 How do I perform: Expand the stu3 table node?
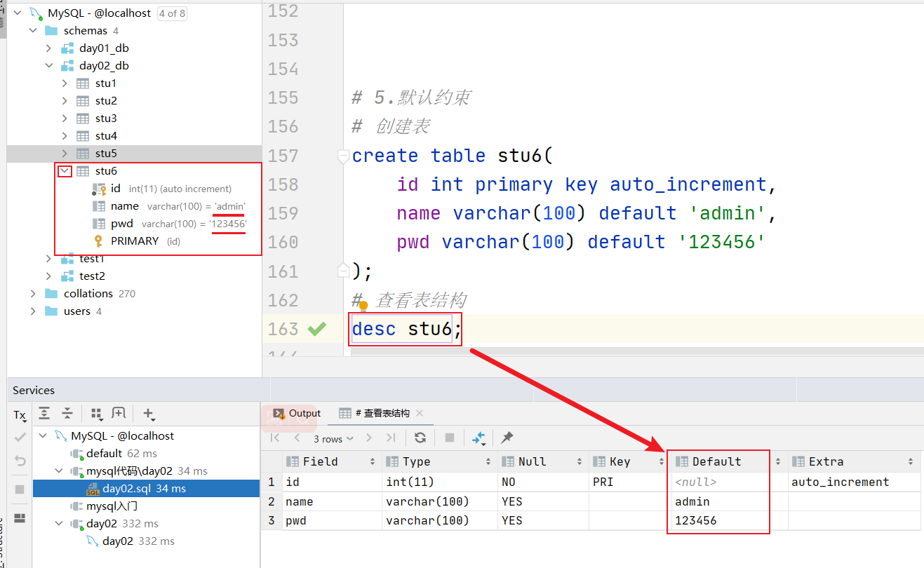click(65, 118)
